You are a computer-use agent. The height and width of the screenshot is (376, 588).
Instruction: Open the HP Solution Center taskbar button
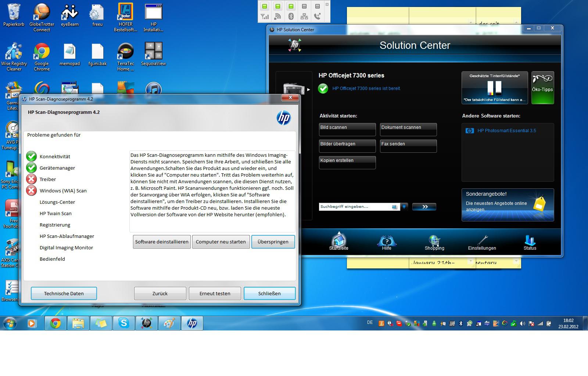(x=146, y=323)
